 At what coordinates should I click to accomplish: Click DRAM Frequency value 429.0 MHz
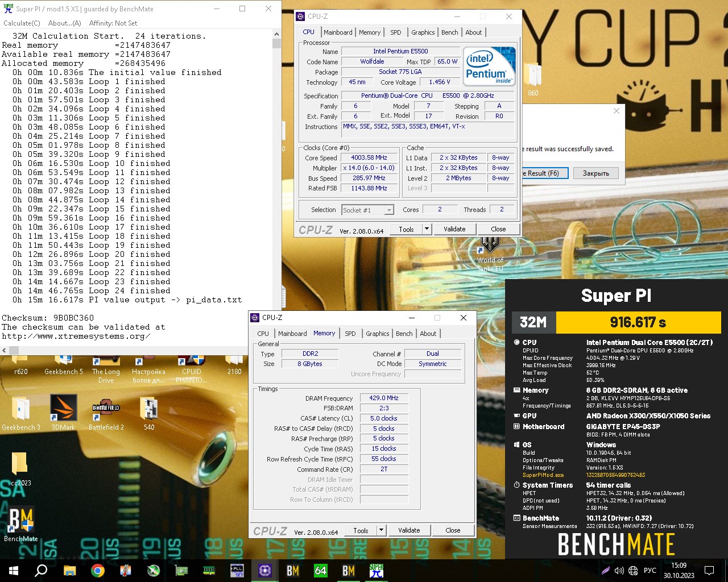384,398
